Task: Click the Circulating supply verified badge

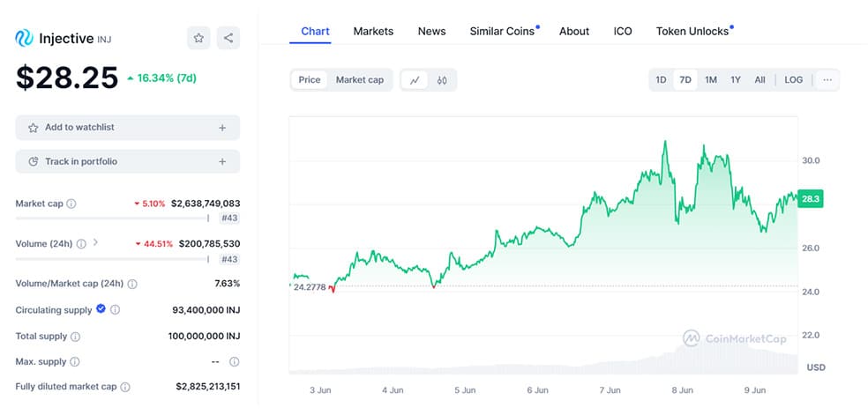Action: click(101, 309)
